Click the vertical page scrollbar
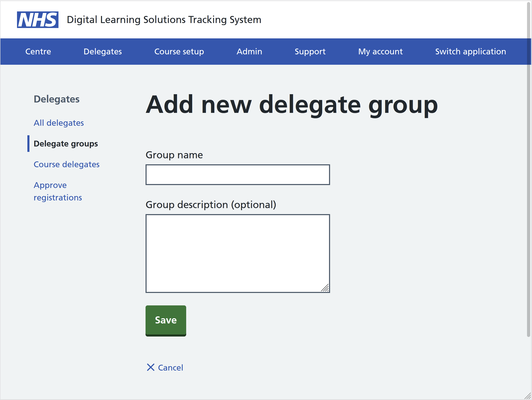Screen dimensions: 532x400 pos(528,168)
